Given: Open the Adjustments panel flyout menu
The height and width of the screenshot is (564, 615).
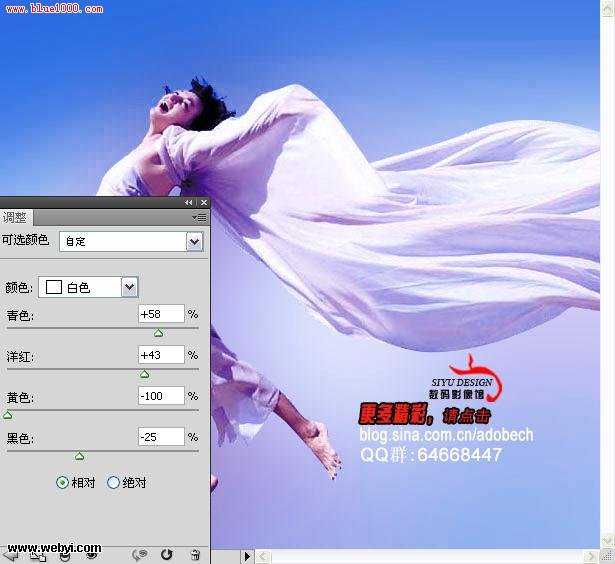Looking at the screenshot, I should (x=200, y=218).
